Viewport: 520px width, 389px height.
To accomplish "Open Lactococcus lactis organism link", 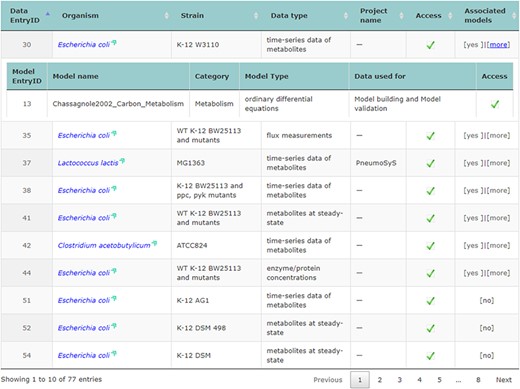I will coord(88,163).
